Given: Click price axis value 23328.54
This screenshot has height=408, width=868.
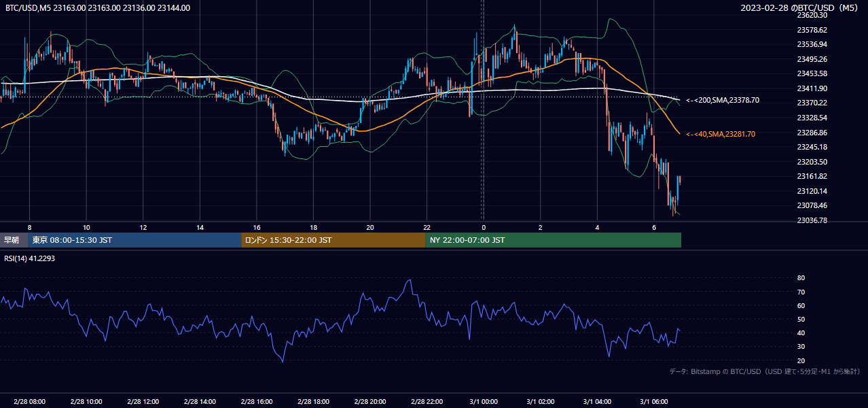Looking at the screenshot, I should 812,118.
